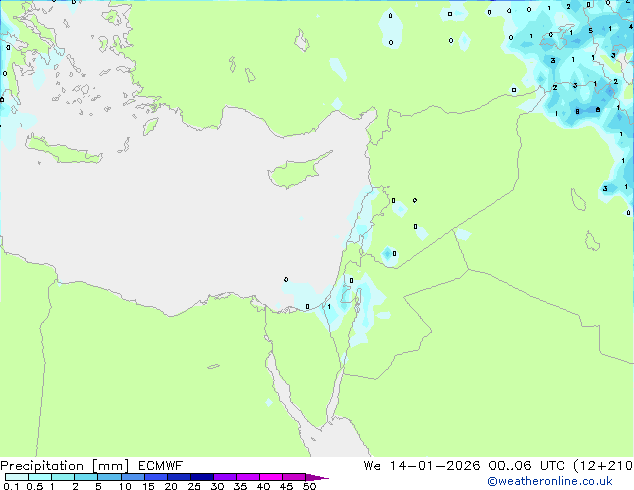Click the island of Cyprus on map

[297, 171]
